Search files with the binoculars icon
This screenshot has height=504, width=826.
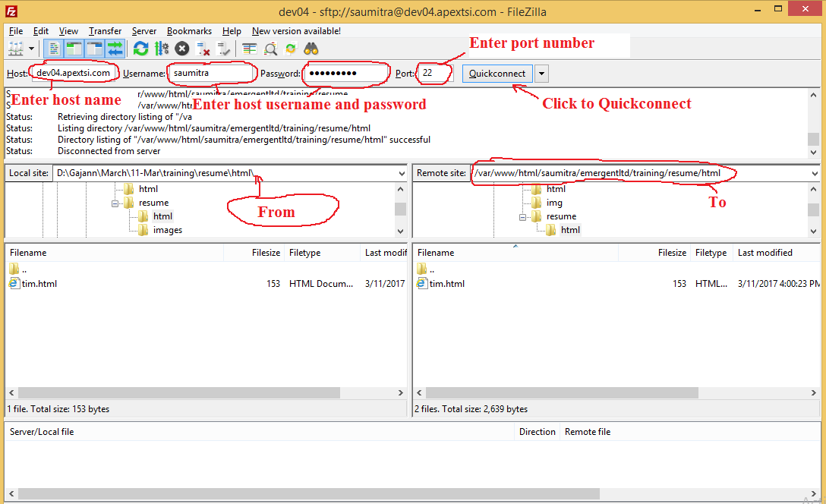point(311,49)
